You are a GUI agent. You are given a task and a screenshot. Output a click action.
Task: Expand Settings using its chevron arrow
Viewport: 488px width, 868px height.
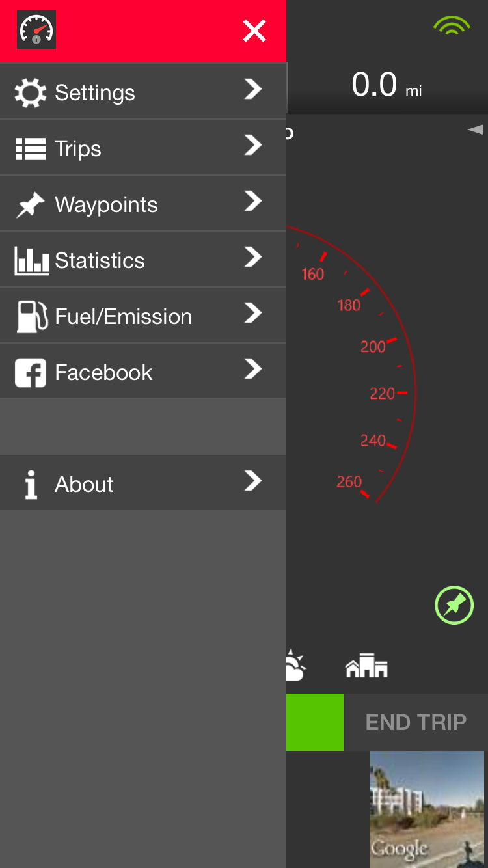[253, 89]
